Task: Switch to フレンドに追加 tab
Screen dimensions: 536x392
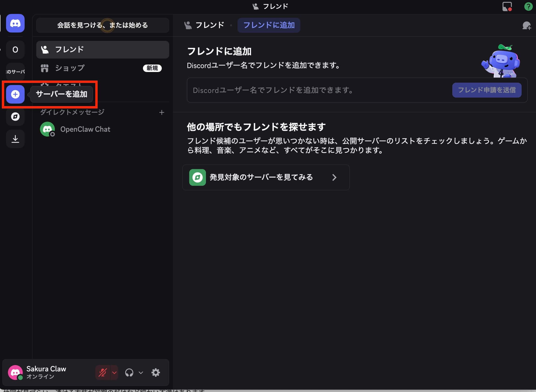Action: [269, 25]
